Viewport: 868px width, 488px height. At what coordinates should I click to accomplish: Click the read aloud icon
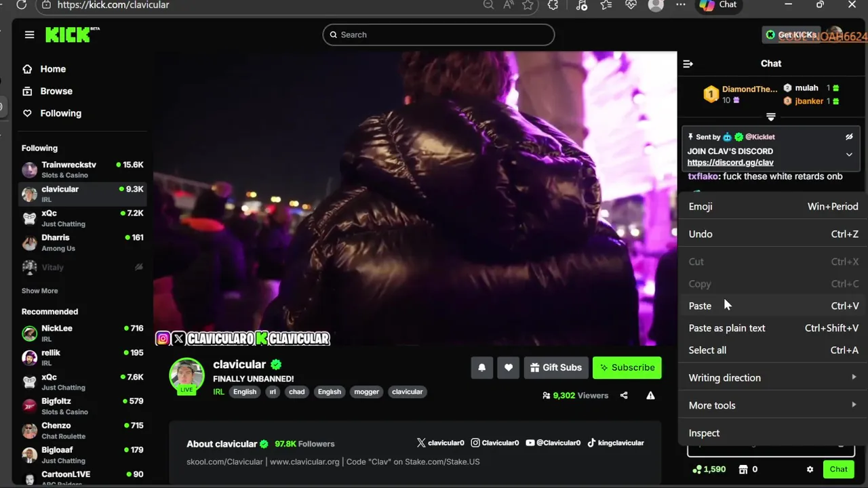click(x=509, y=5)
